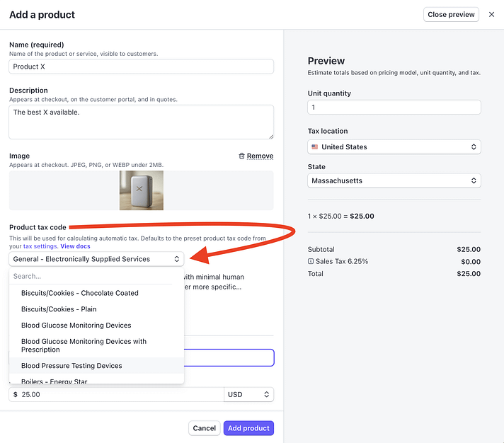Choose Blood Glucose Monitoring Devices option
The height and width of the screenshot is (443, 504).
click(x=76, y=326)
